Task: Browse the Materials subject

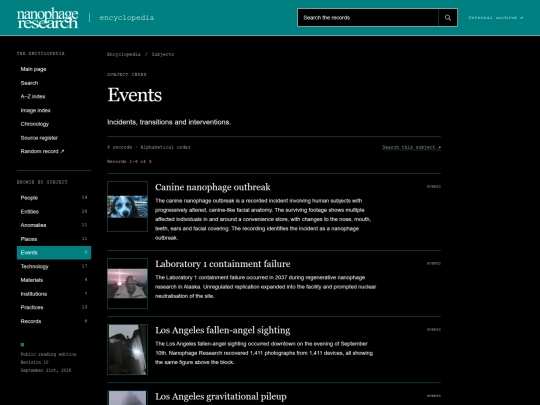Action: [54, 280]
